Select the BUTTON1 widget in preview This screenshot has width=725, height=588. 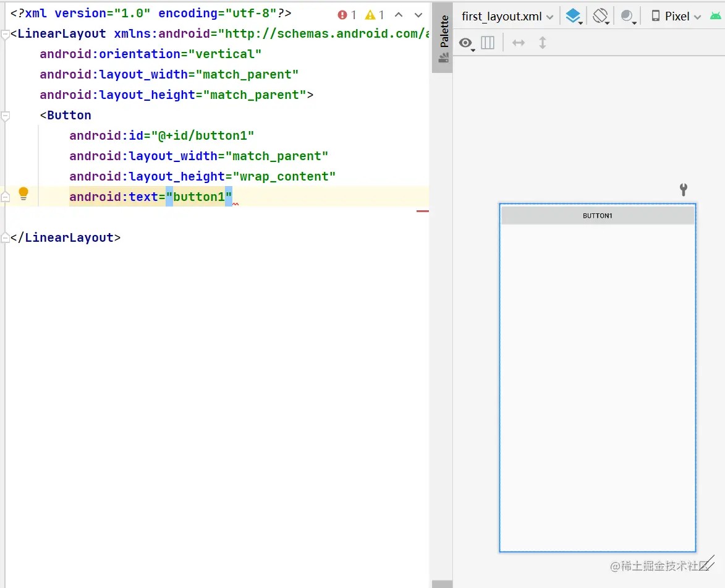tap(598, 216)
